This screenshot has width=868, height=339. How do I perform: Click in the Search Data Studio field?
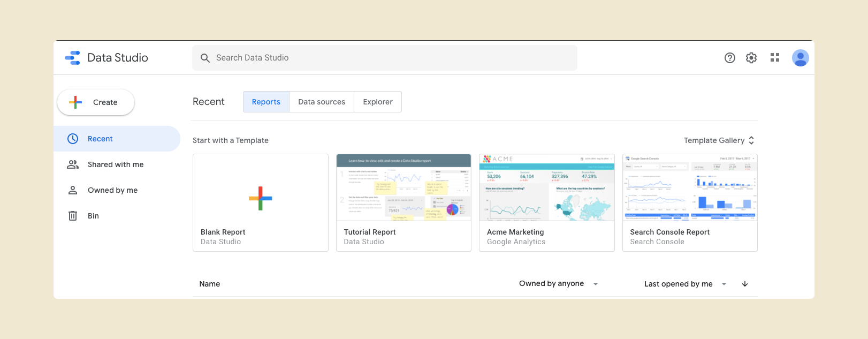coord(385,58)
